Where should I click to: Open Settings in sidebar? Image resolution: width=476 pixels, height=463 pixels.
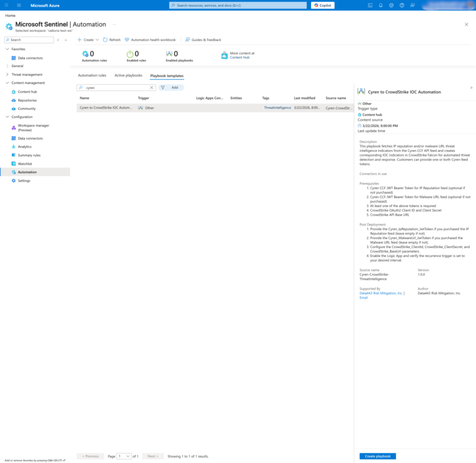pyautogui.click(x=24, y=180)
